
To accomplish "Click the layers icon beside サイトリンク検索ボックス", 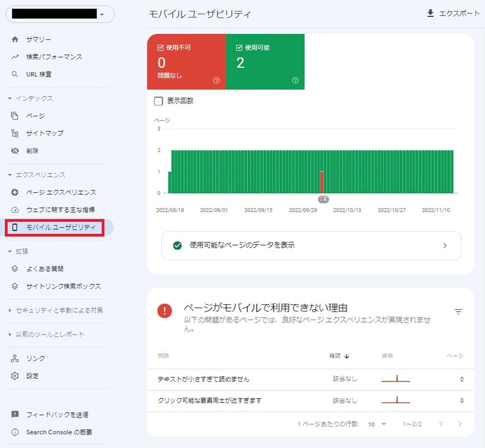I will (15, 286).
